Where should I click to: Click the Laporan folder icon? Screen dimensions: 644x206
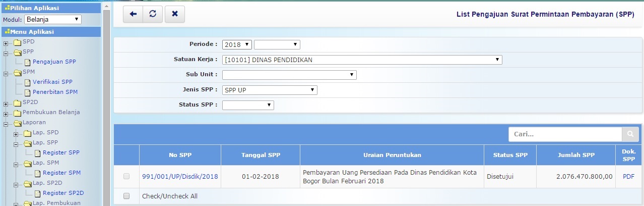click(18, 123)
